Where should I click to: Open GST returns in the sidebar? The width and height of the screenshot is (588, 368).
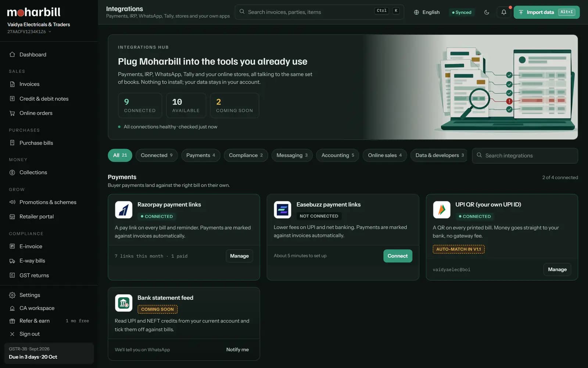click(x=49, y=275)
